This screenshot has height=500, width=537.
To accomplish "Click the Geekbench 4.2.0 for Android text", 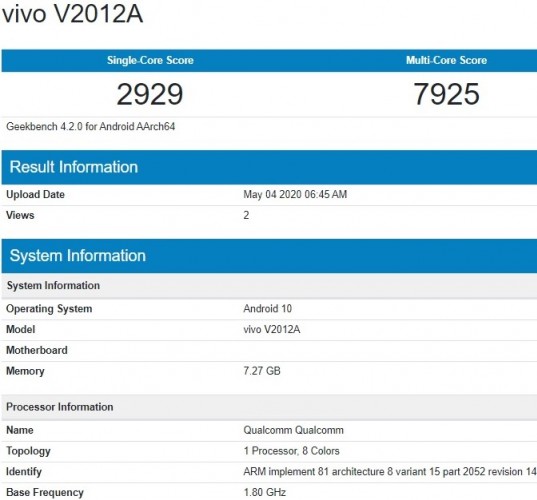I will tap(90, 127).
